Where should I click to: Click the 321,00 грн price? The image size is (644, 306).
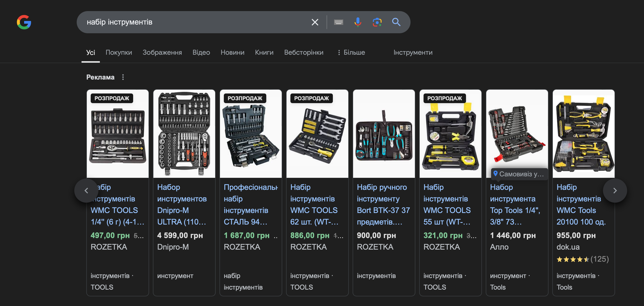point(443,235)
